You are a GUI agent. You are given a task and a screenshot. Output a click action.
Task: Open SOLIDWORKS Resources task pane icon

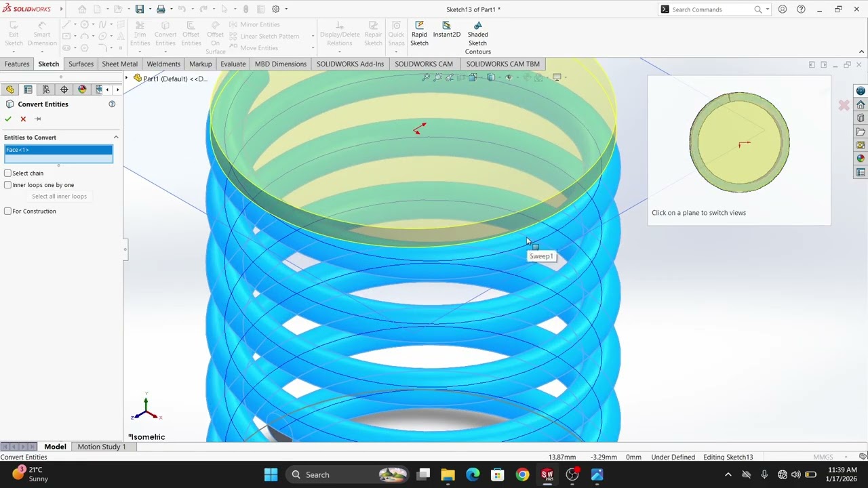(861, 104)
